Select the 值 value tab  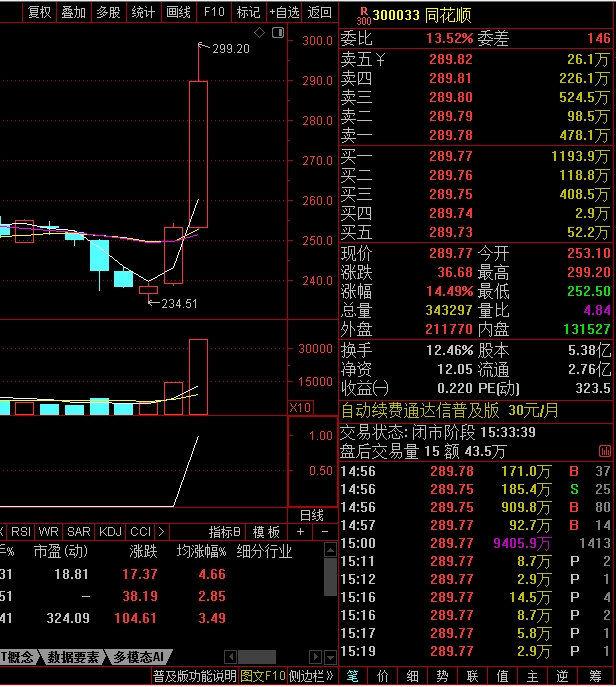[x=502, y=676]
